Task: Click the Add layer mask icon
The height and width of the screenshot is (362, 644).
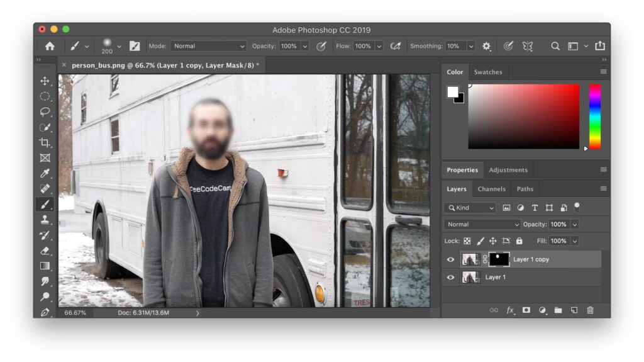Action: tap(526, 310)
